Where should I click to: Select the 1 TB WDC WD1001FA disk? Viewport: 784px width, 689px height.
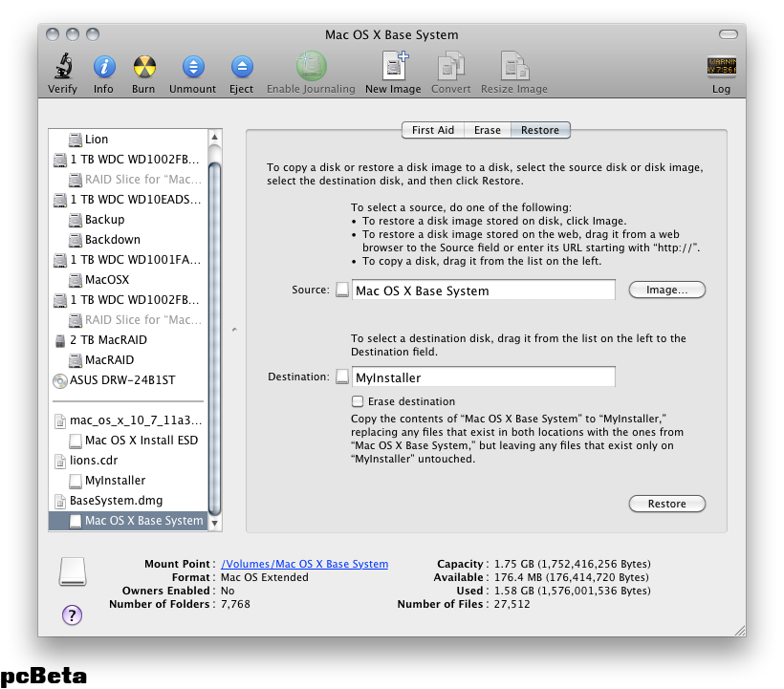127,259
